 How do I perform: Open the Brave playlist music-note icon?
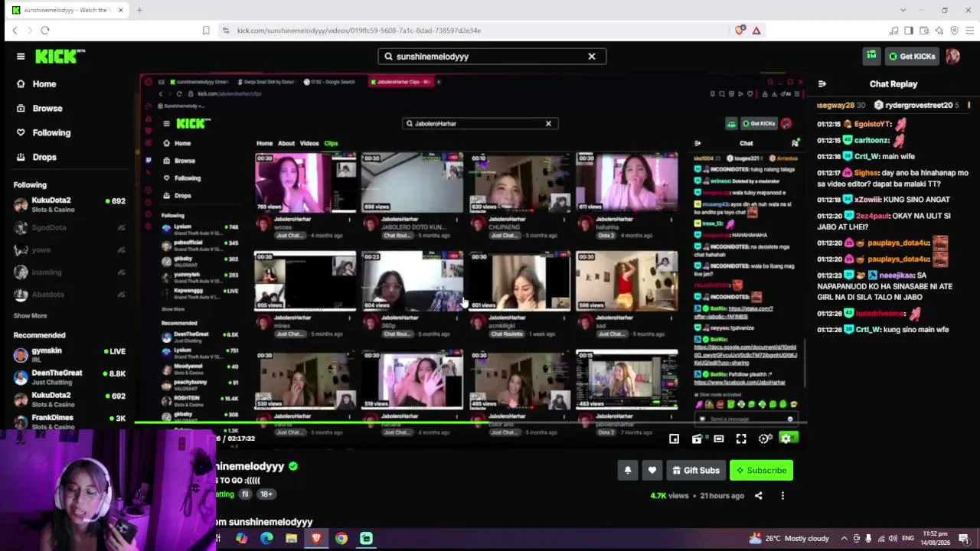click(x=893, y=31)
